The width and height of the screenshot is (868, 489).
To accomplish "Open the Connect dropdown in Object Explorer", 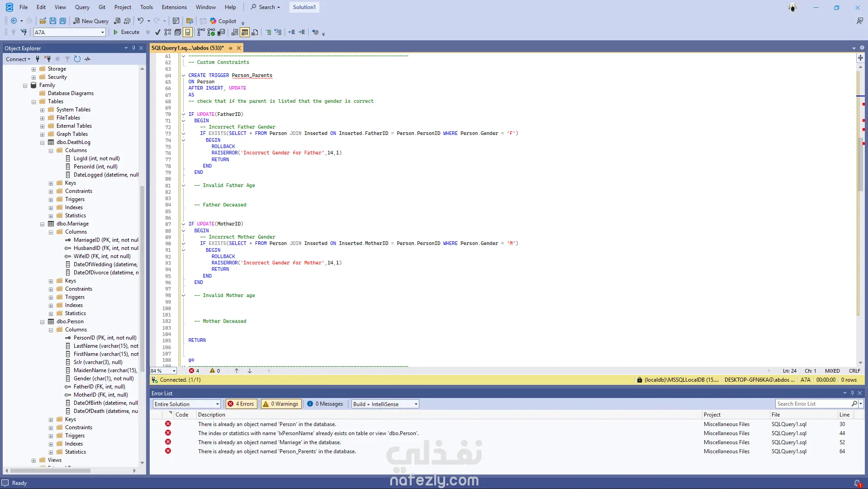I will coord(18,59).
